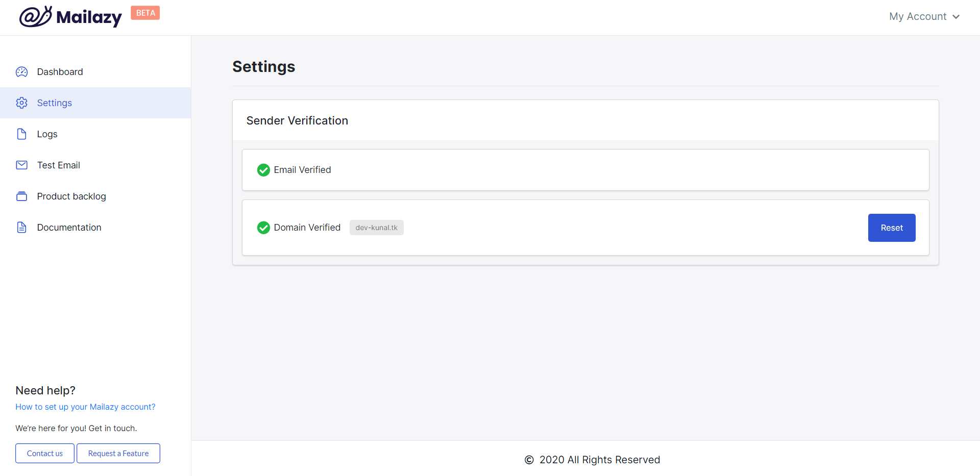Click 'We're here for you! Get in touch.'

pos(76,428)
